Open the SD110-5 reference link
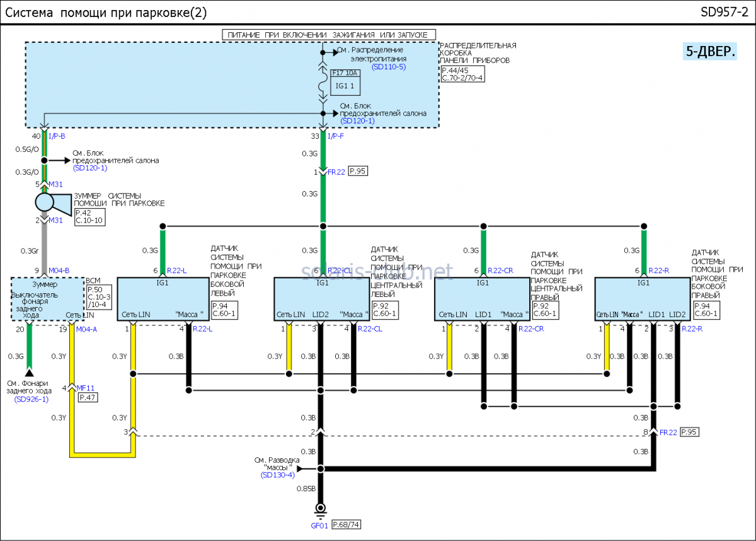This screenshot has height=541, width=756. coord(389,66)
